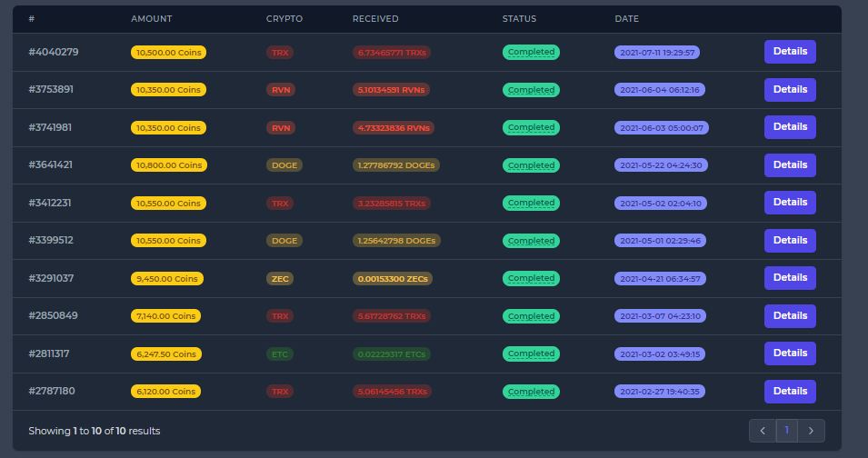Click received 0.02229317 ETCs value
Screen dimensions: 868x458
pyautogui.click(x=392, y=354)
